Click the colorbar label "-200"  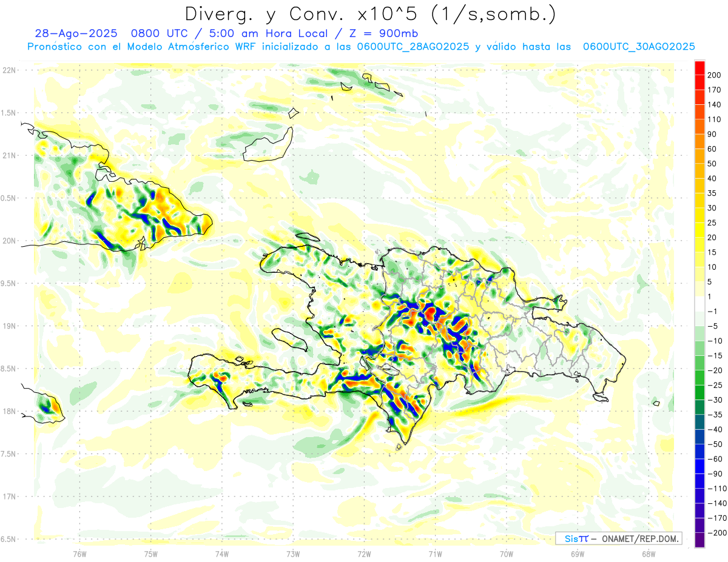pos(716,533)
